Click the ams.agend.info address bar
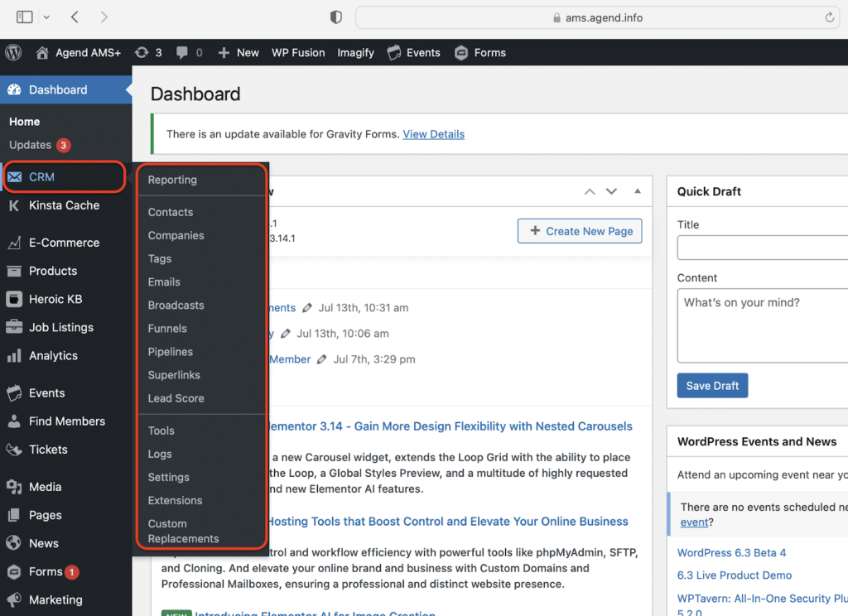The width and height of the screenshot is (848, 616). click(x=598, y=17)
